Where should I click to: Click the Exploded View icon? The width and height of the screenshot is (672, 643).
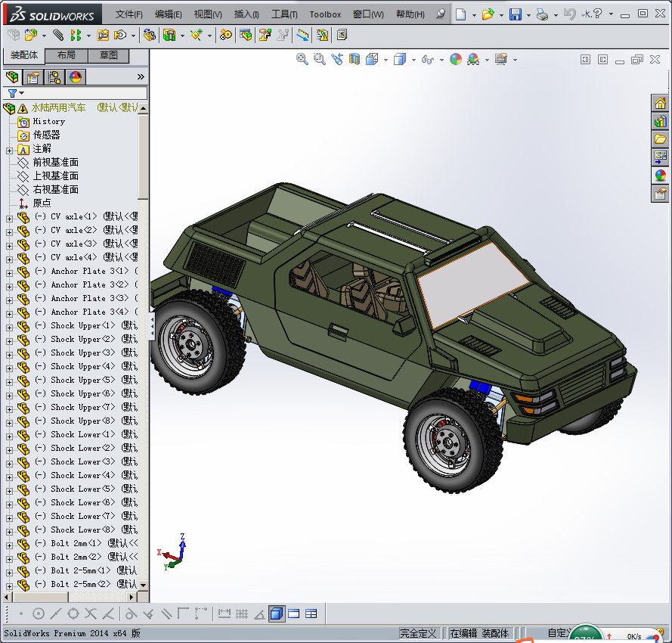click(265, 35)
